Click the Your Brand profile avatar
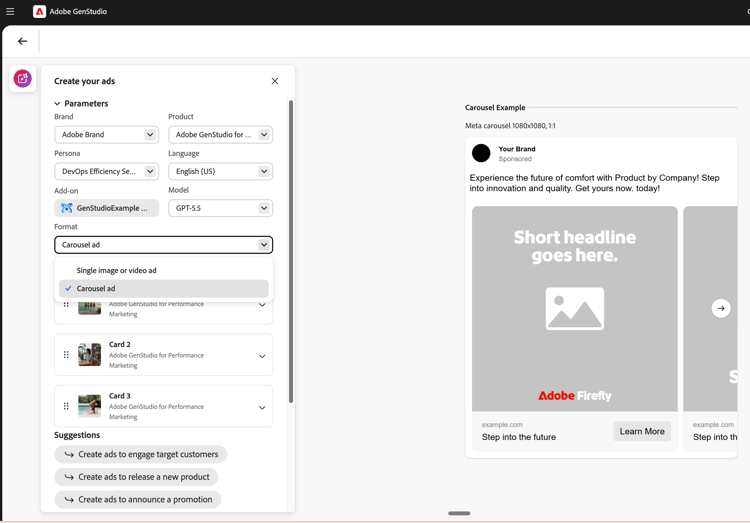 pos(481,153)
